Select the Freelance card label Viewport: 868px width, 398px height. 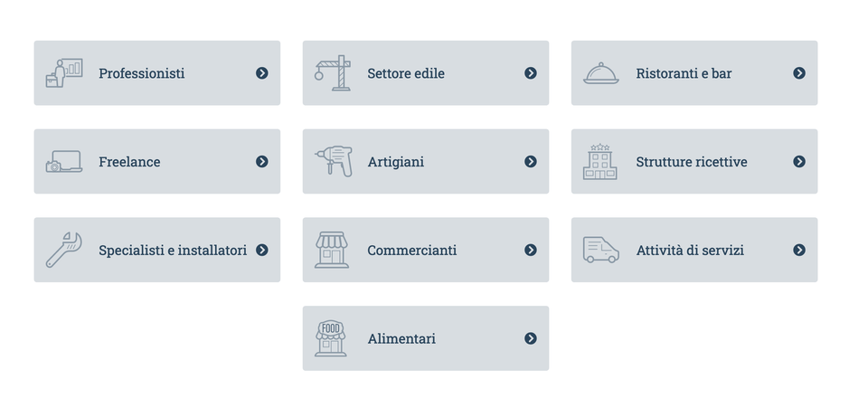coord(129,162)
